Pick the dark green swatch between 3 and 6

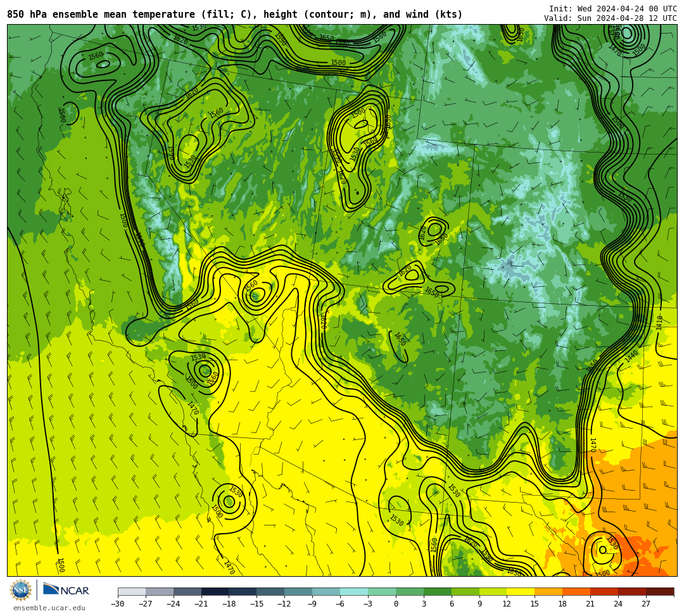pyautogui.click(x=438, y=591)
